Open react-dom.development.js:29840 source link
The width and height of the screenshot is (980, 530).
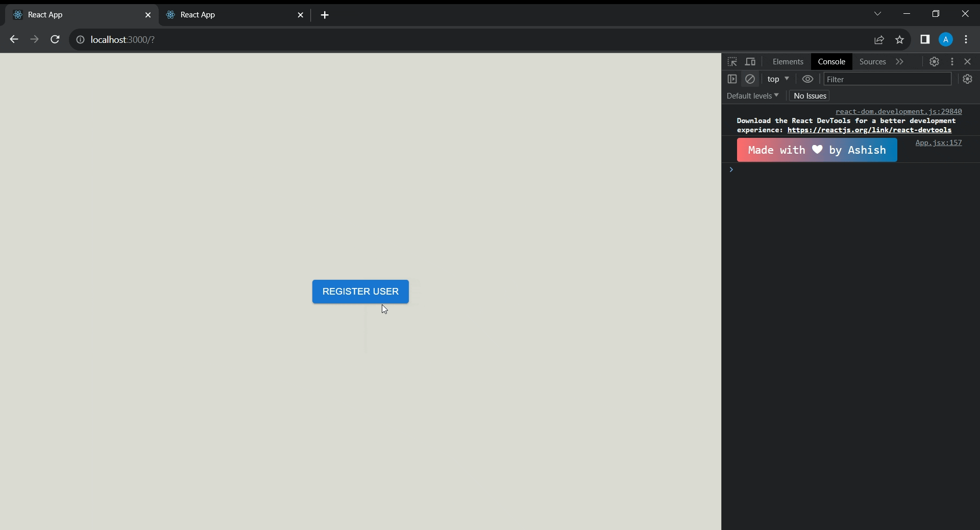(898, 111)
